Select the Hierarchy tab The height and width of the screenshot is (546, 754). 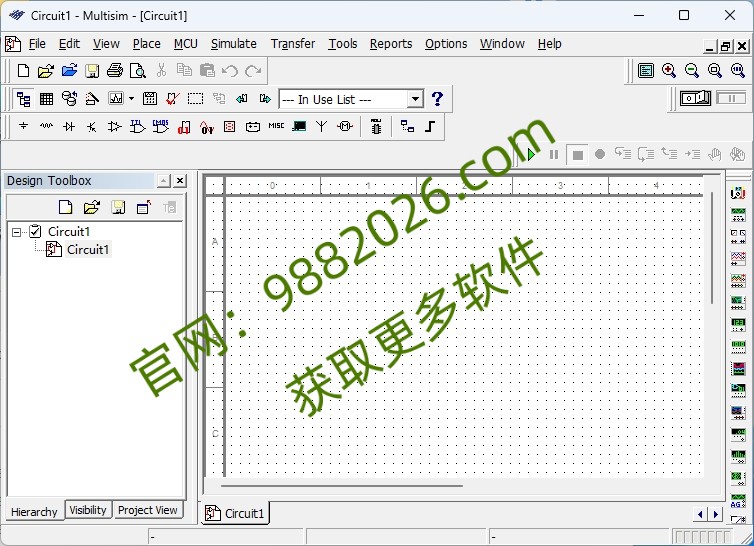34,511
